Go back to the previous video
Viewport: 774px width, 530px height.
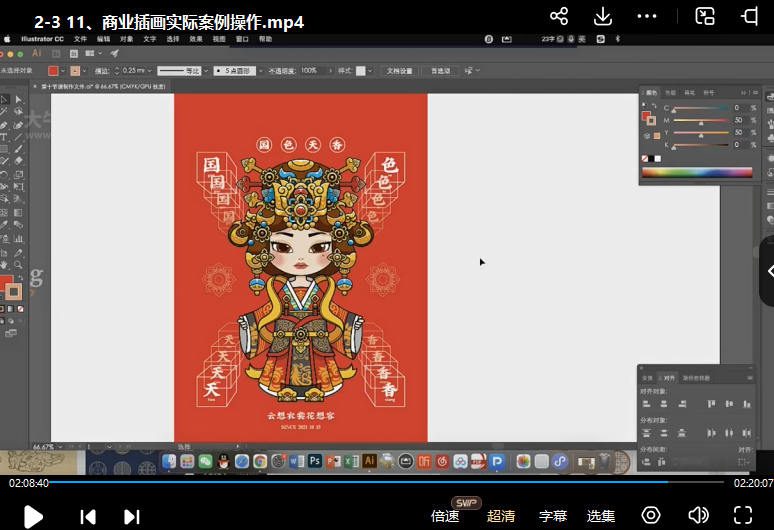(x=88, y=516)
